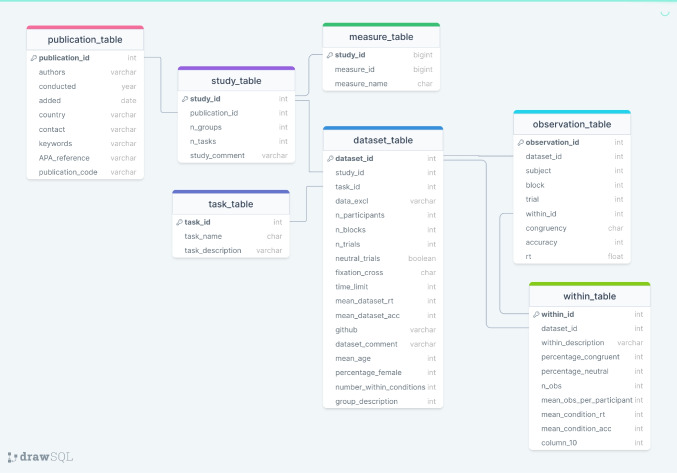677x473 pixels.
Task: Click the key icon in measure_table
Action: pos(329,55)
